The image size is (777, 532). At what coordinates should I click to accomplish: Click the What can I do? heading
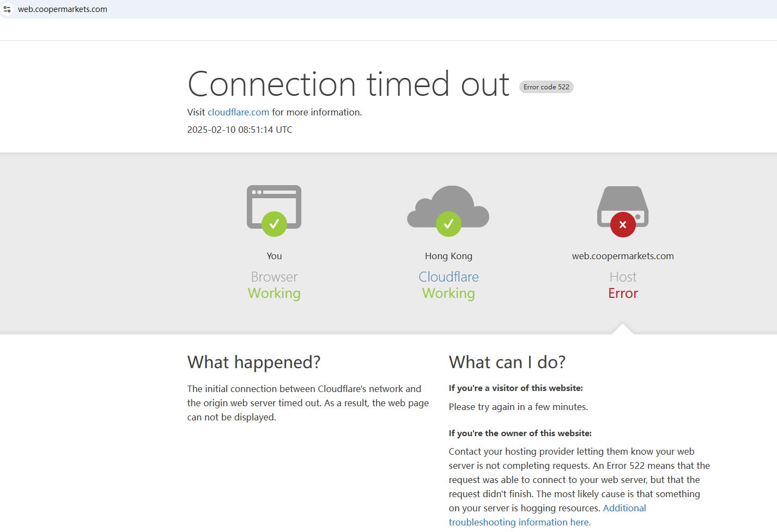pos(507,362)
